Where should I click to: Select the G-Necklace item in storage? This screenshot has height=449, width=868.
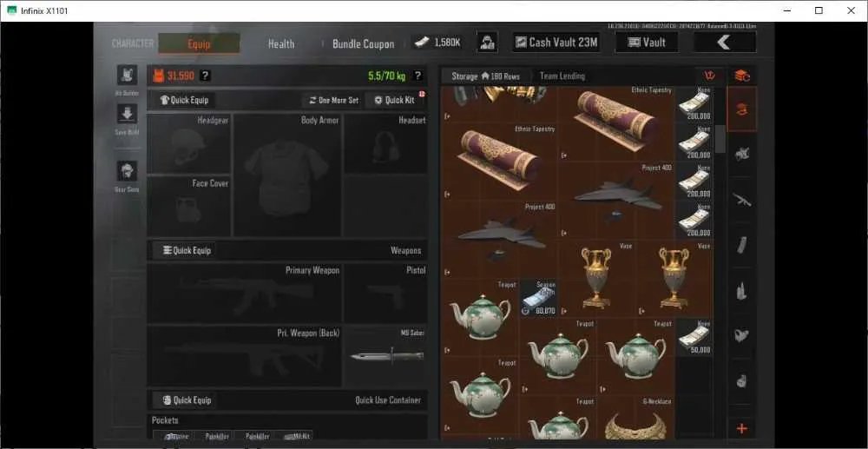point(635,418)
